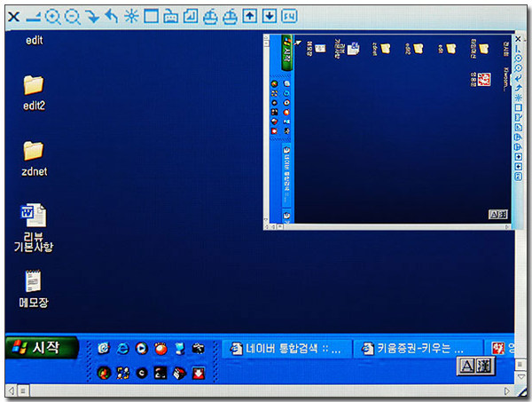This screenshot has height=402, width=532.
Task: Click the full screen rectangle icon
Action: point(151,16)
